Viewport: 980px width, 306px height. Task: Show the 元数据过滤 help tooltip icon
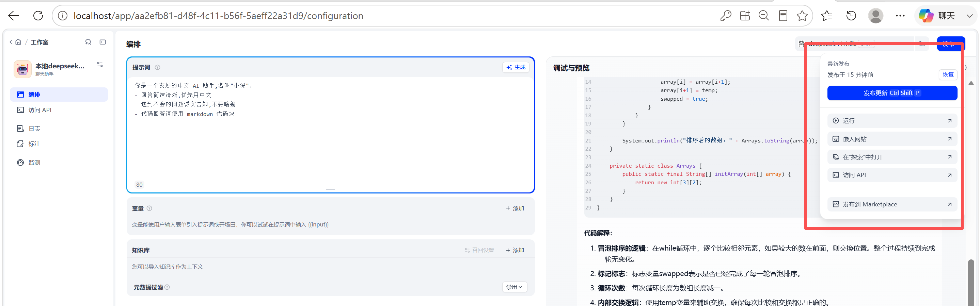point(167,287)
